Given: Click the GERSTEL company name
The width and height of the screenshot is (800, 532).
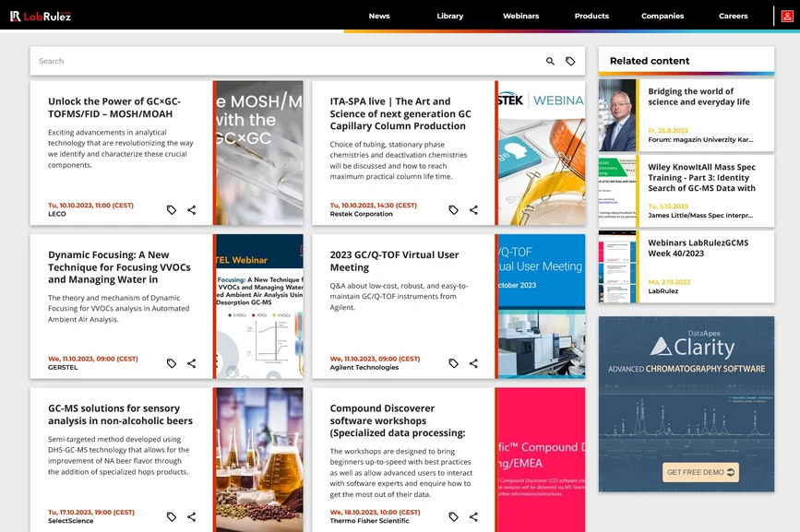Looking at the screenshot, I should click(63, 367).
